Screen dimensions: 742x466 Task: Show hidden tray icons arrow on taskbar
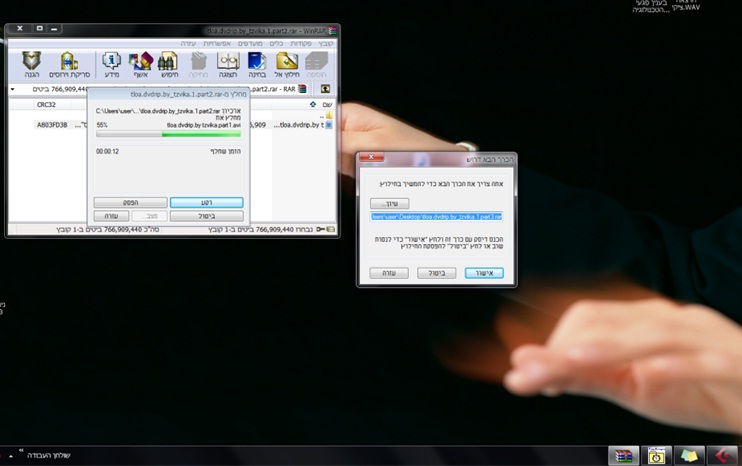click(x=11, y=456)
